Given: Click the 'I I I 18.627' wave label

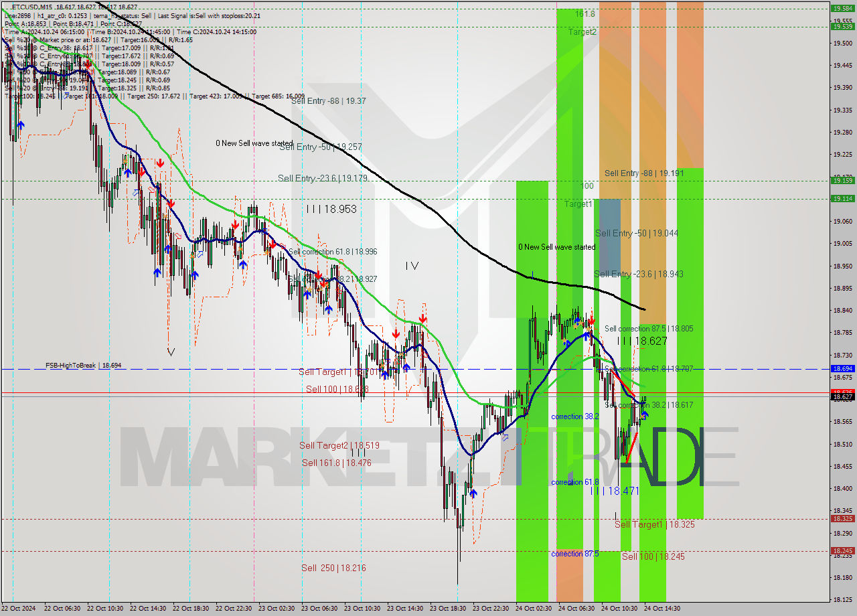Looking at the screenshot, I should click(x=641, y=341).
